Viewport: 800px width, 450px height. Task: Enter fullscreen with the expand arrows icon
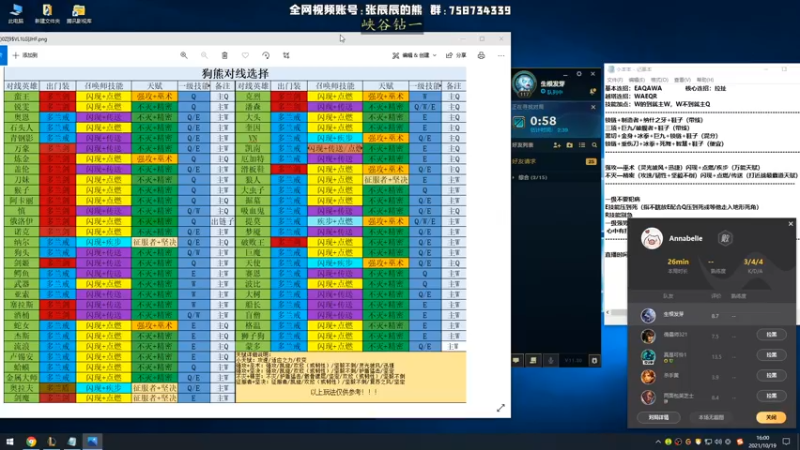(x=501, y=408)
